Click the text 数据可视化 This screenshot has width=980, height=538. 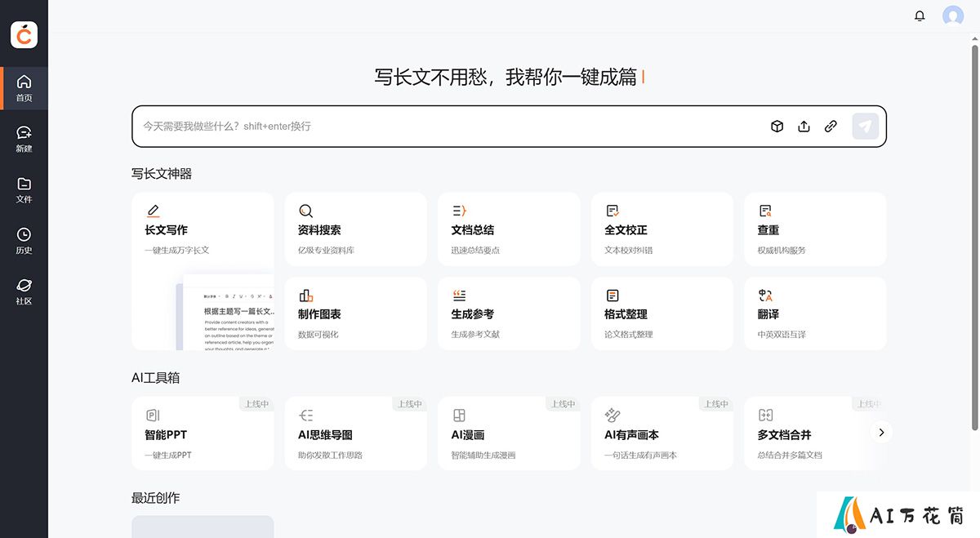click(x=318, y=334)
